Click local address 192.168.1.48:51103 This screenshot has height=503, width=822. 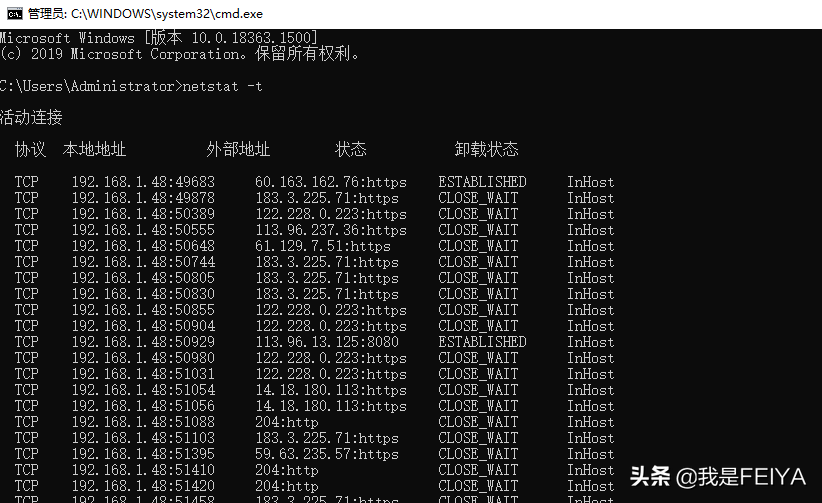[x=143, y=438]
